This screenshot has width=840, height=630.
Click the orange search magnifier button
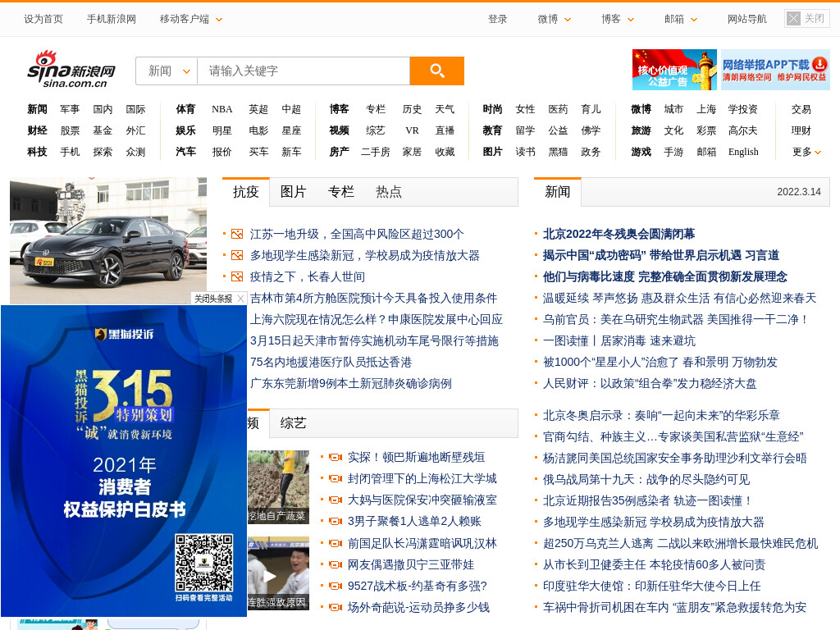436,71
